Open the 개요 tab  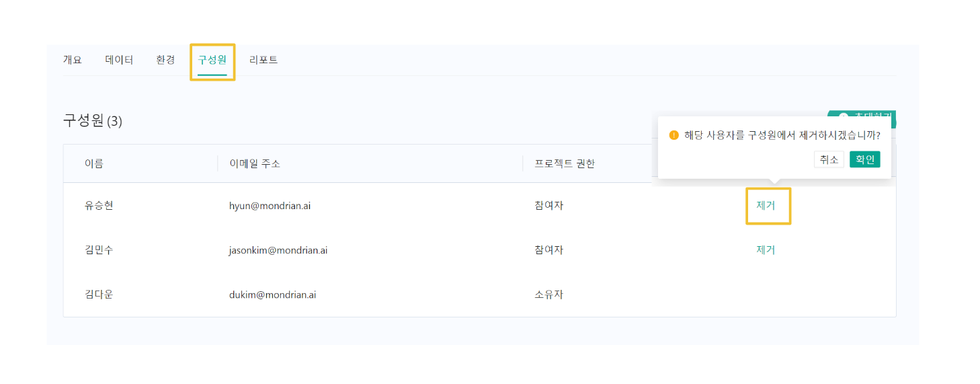click(x=72, y=60)
